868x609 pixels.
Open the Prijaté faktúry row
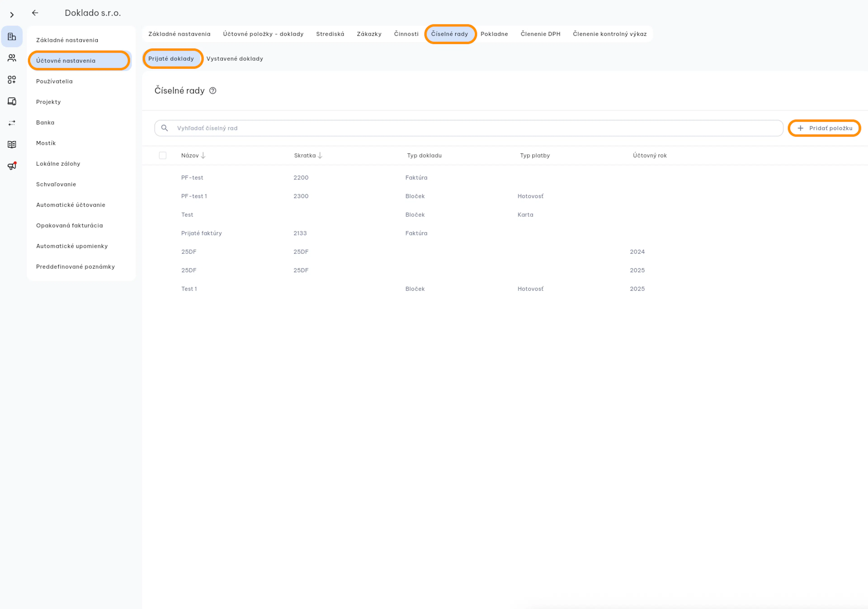tap(505, 233)
